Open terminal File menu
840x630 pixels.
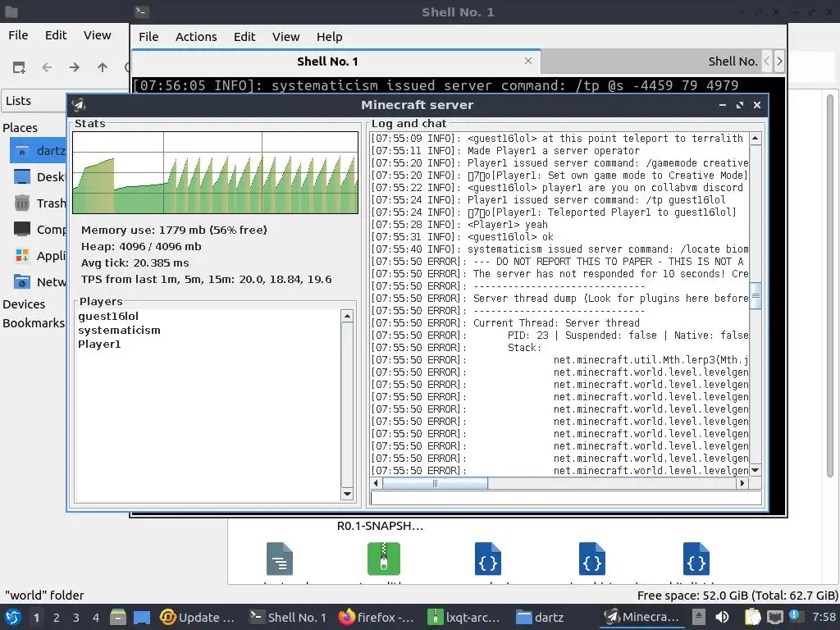coord(148,36)
